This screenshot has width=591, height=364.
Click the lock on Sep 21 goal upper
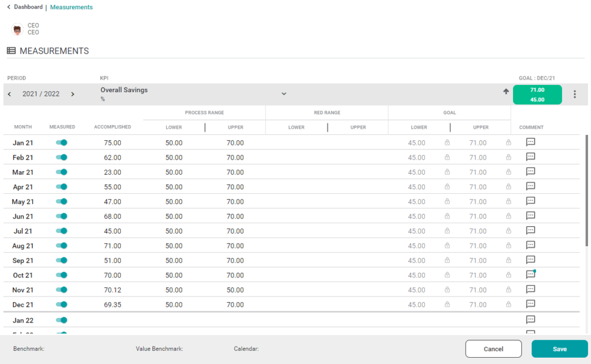click(x=508, y=260)
